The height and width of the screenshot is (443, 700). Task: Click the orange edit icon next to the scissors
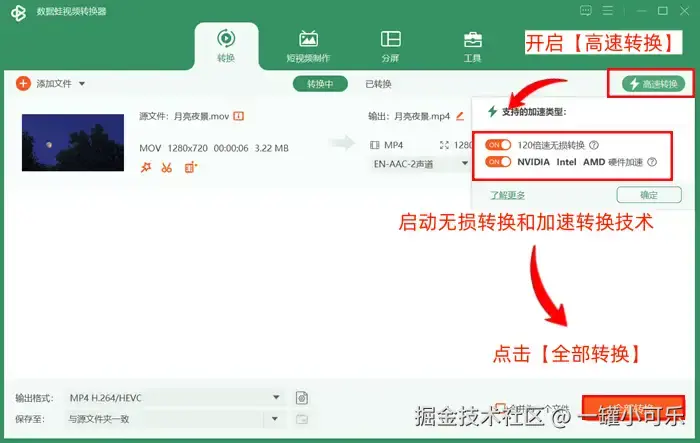coord(191,167)
